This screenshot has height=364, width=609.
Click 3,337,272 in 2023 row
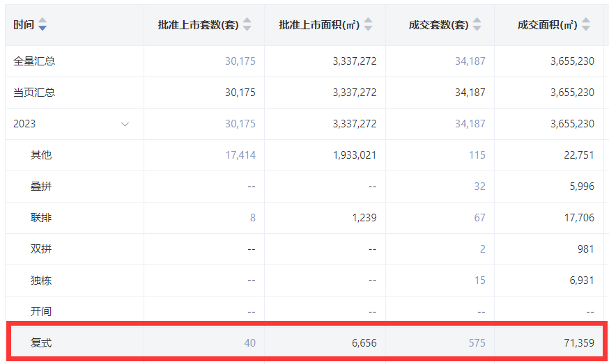tap(355, 124)
